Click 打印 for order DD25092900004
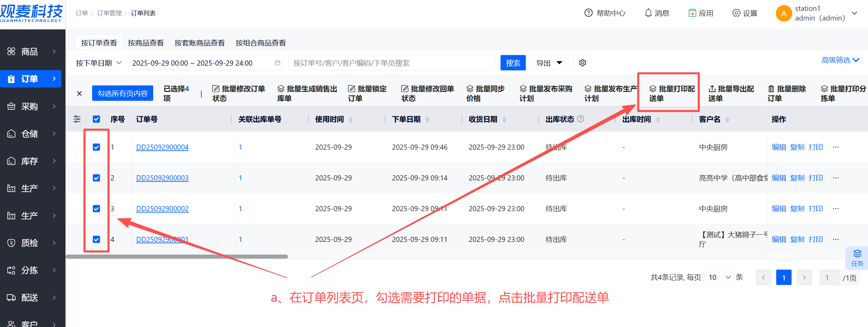 [x=816, y=147]
